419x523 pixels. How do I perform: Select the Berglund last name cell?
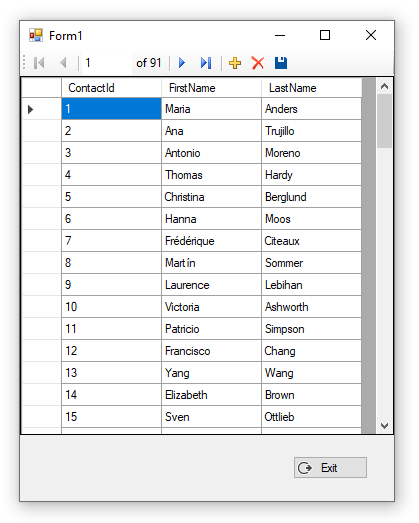312,197
